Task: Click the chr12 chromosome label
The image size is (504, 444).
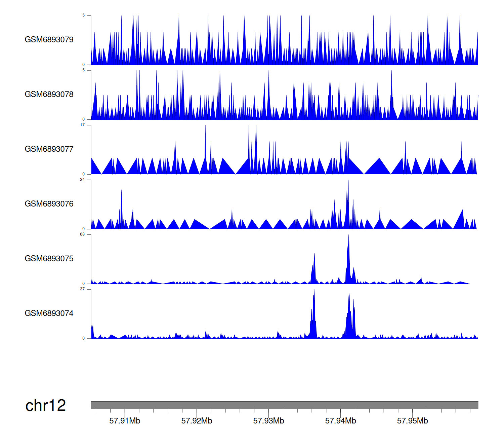Action: pyautogui.click(x=46, y=406)
